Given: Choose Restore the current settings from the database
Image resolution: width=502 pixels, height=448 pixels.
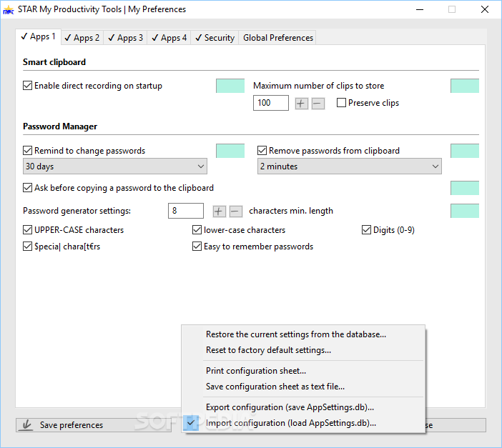Looking at the screenshot, I should point(303,334).
